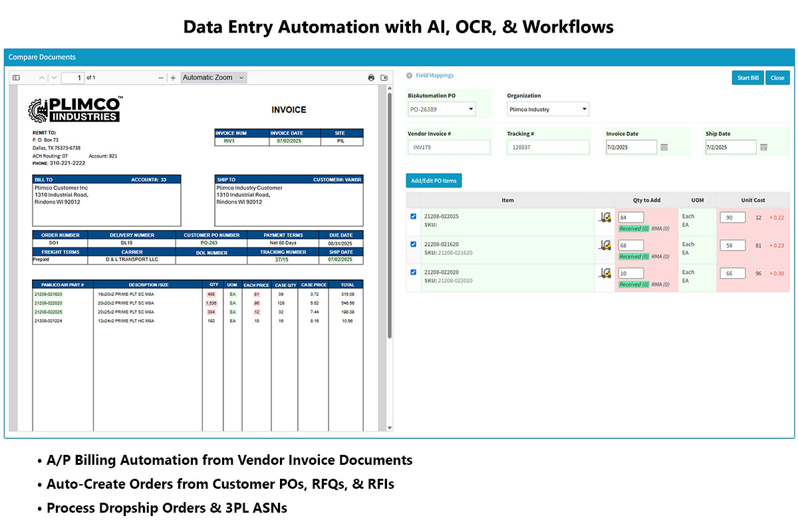Screen dimensions: 798x532
Task: Click the Start Bill button
Action: [747, 78]
